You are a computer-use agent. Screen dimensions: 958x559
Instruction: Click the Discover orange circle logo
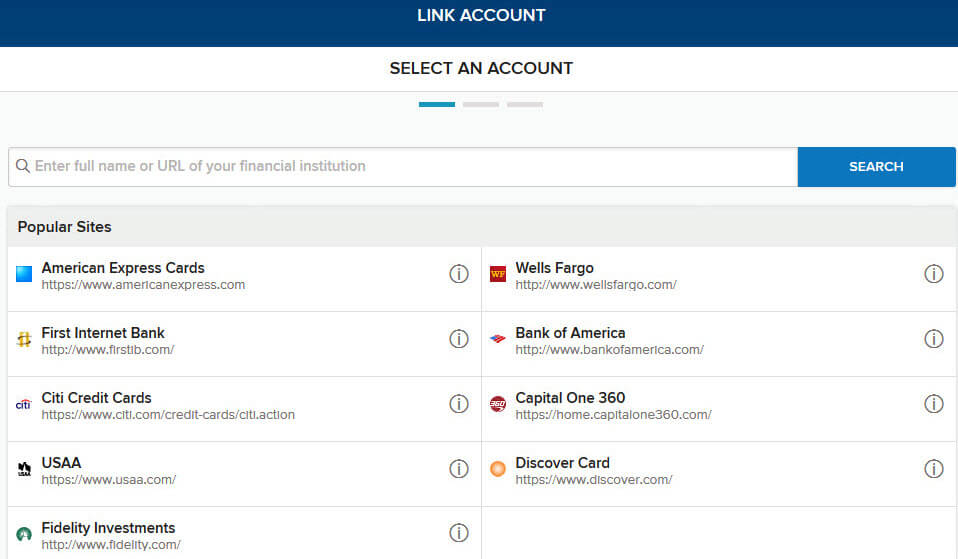(x=498, y=469)
